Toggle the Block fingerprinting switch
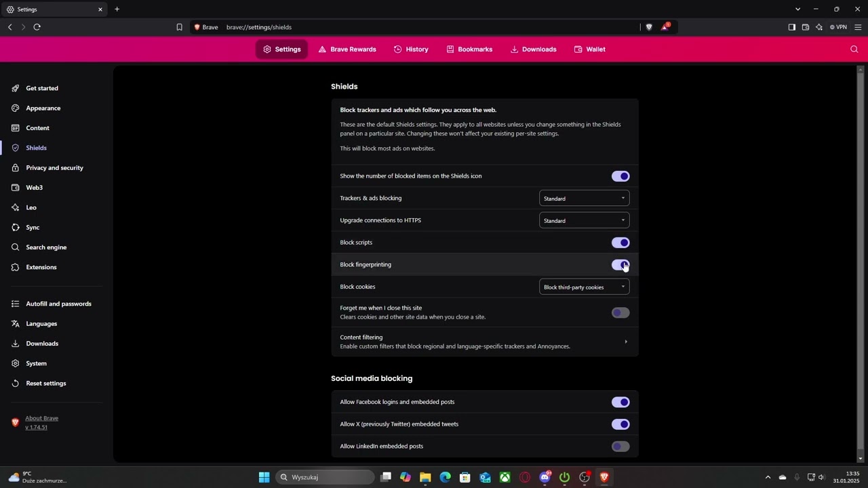 [620, 265]
